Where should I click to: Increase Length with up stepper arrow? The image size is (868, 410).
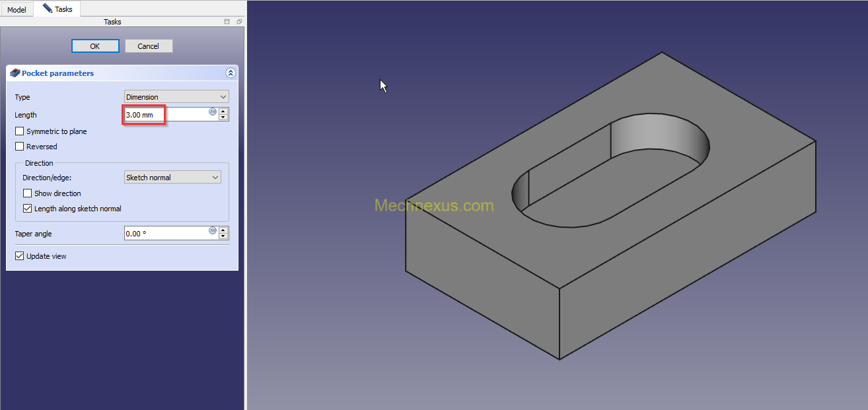(223, 112)
